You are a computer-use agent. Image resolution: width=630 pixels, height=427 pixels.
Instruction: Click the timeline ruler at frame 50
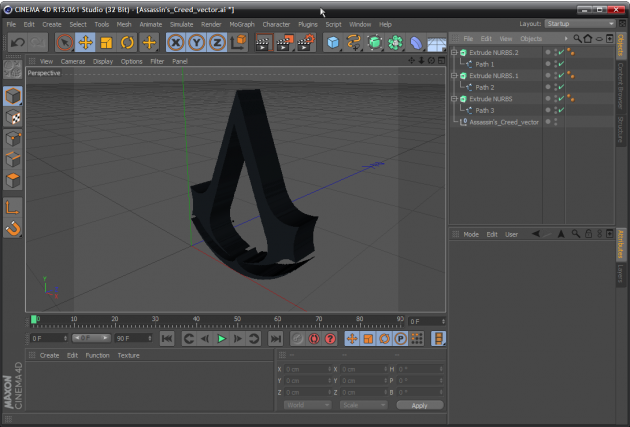(x=236, y=320)
